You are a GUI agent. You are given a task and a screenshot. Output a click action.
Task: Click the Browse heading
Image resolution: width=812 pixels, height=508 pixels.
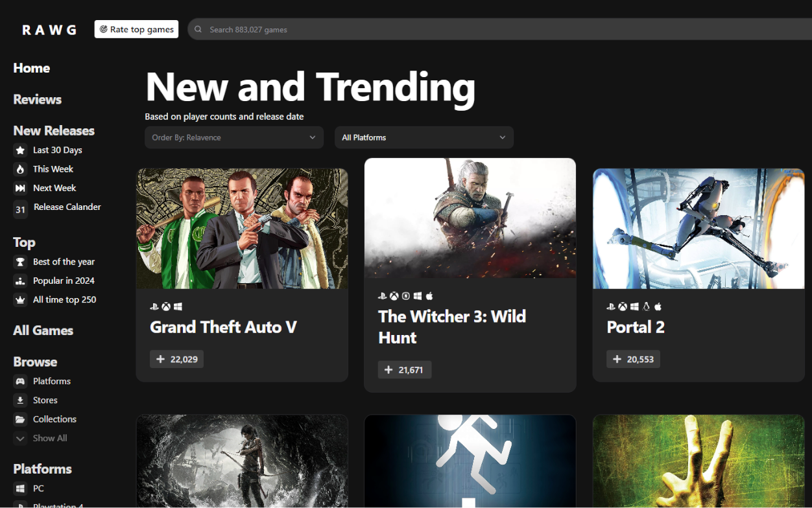(x=35, y=362)
